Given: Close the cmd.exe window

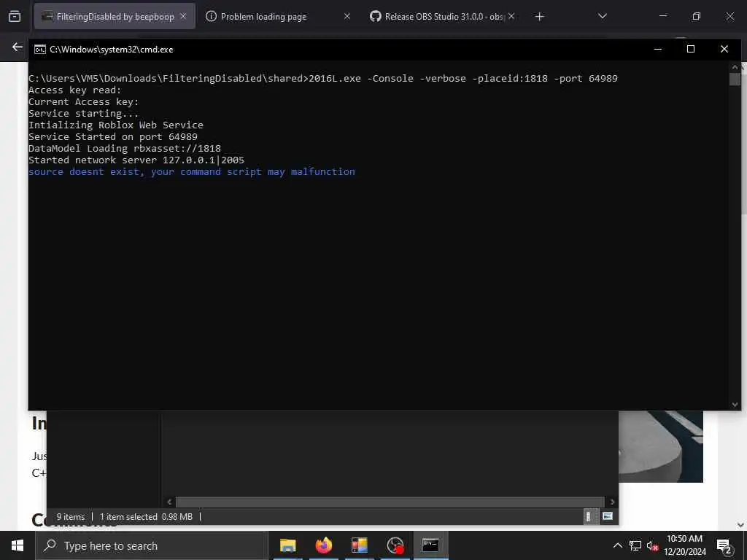Looking at the screenshot, I should (x=724, y=49).
